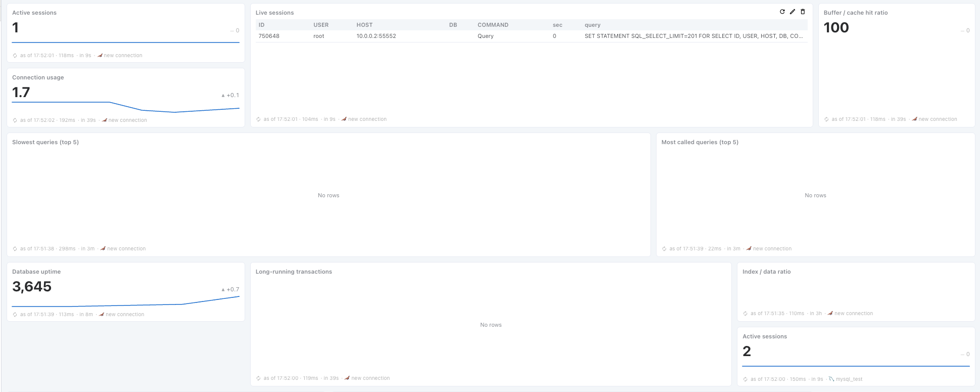Click the Long-running transactions panel title
Screen dimensions: 980x392
tap(294, 272)
